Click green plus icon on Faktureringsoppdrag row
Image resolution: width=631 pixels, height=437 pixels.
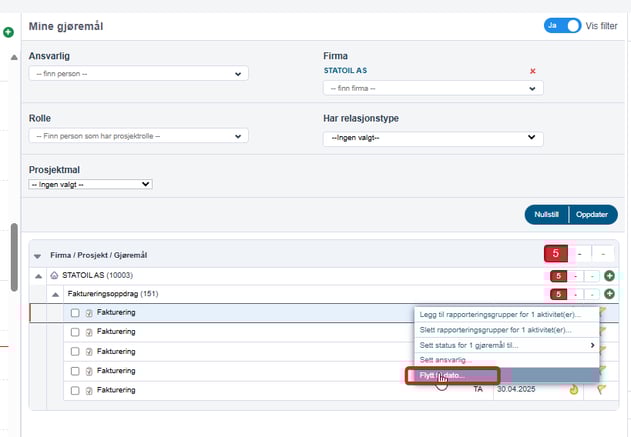609,294
